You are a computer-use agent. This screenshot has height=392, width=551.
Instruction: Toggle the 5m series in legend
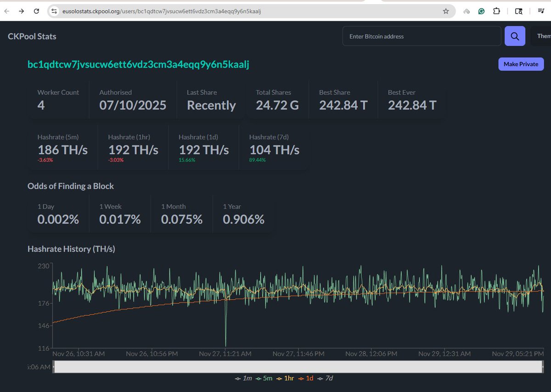point(264,378)
